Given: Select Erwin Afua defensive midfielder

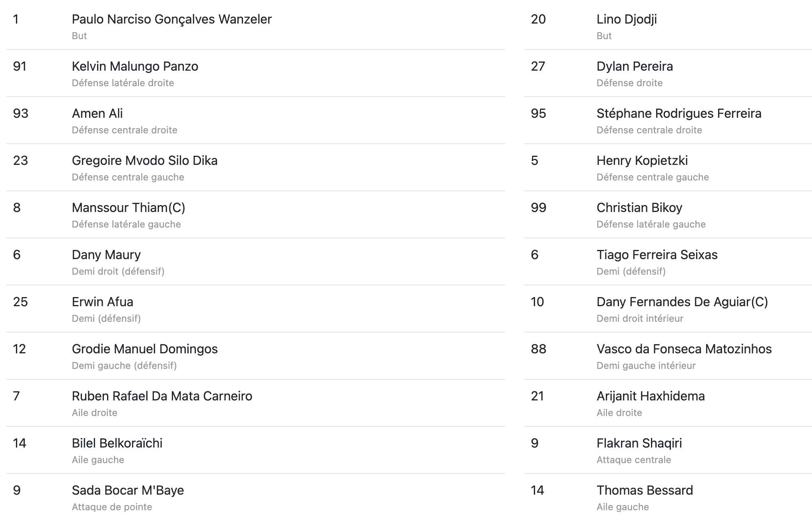Looking at the screenshot, I should 256,309.
